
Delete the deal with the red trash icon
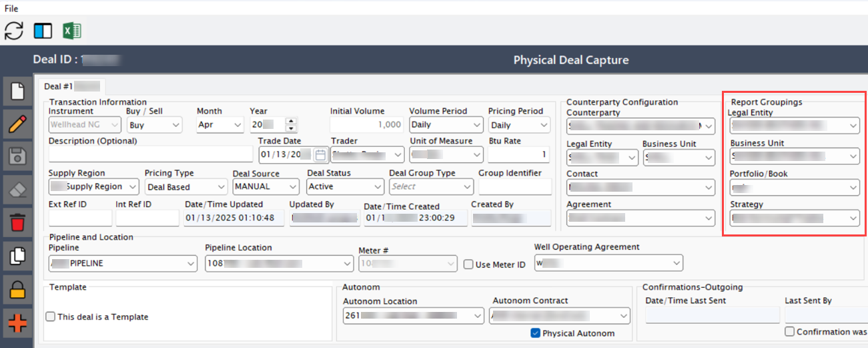pos(18,223)
